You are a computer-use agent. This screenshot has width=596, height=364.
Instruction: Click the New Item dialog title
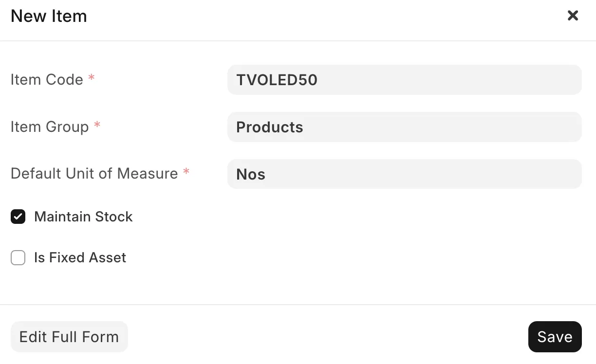(49, 16)
